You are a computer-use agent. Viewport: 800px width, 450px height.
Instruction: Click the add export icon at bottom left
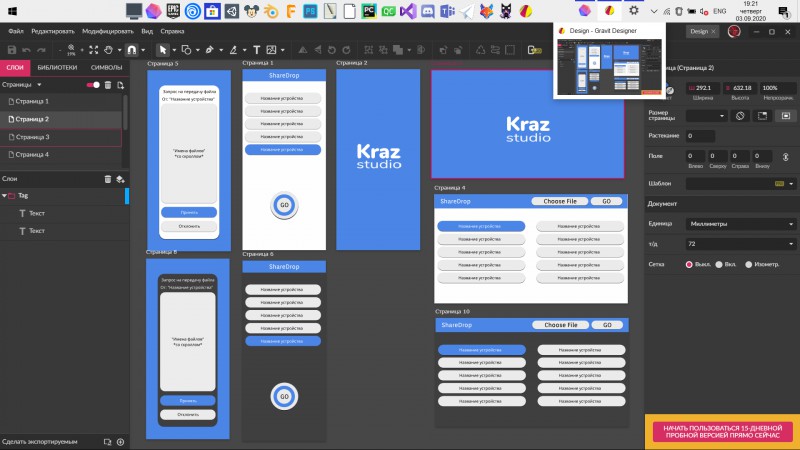[x=120, y=442]
